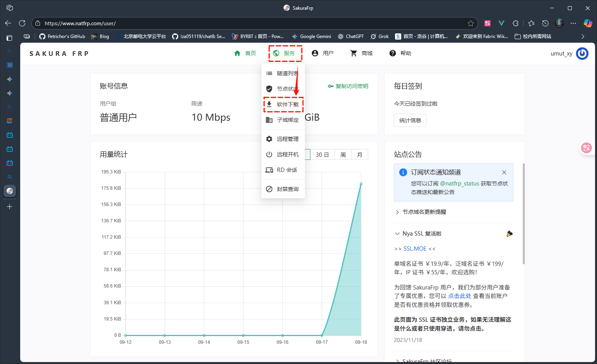The height and width of the screenshot is (364, 597).
Task: Select 子域绑定 menu entry
Action: click(283, 120)
